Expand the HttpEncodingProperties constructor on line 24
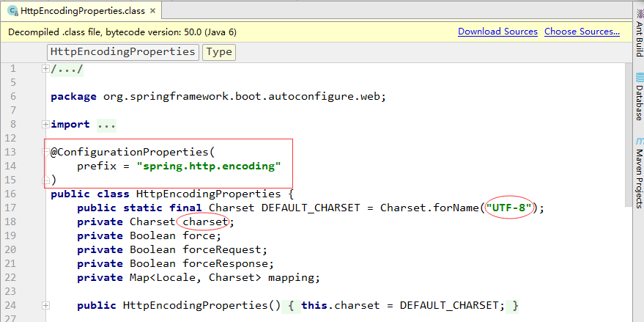Image resolution: width=644 pixels, height=322 pixels. pyautogui.click(x=45, y=306)
